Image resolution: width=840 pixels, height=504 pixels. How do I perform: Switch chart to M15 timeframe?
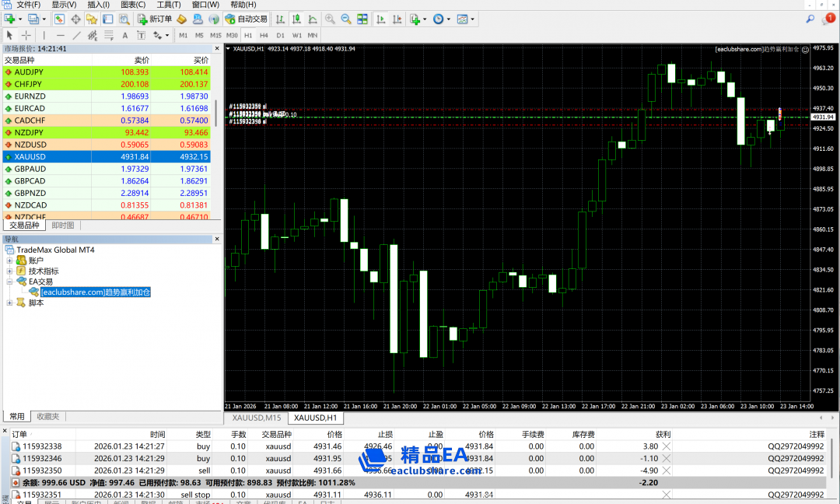pos(215,35)
